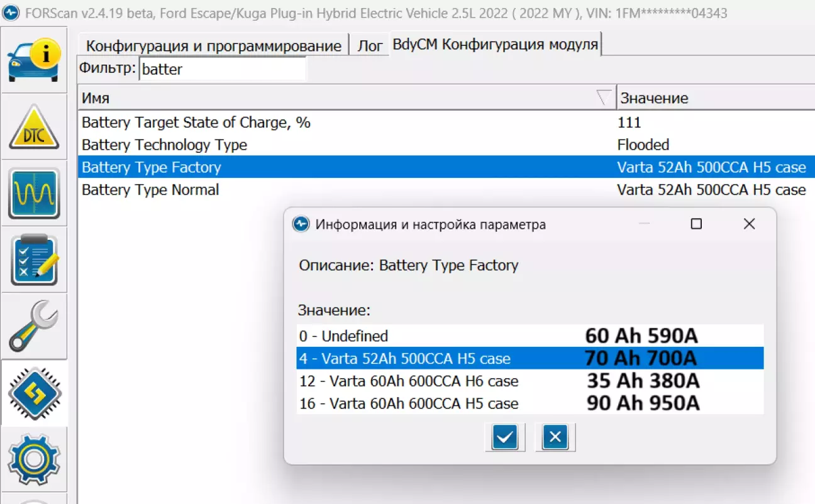Choose 16 - Varta 60Ah 600CCA H5 case
The width and height of the screenshot is (815, 504).
pos(409,403)
